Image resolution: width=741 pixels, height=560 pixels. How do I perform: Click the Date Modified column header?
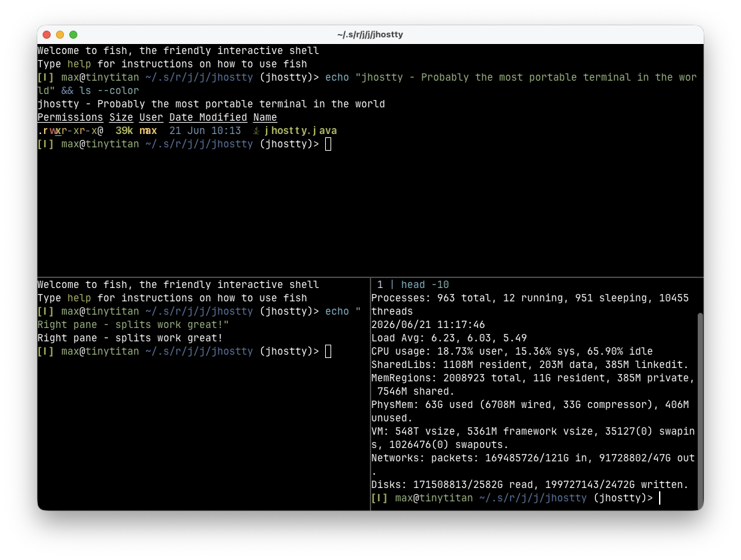click(x=208, y=117)
